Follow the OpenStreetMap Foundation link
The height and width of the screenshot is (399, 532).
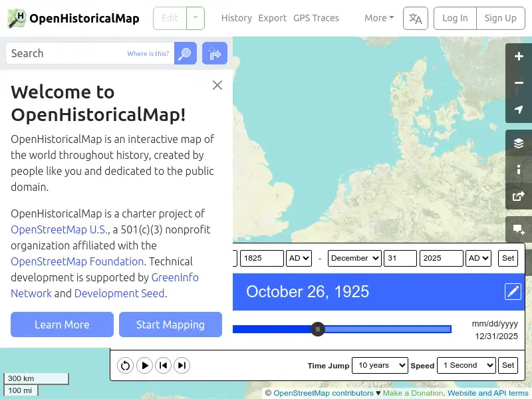[x=77, y=261]
